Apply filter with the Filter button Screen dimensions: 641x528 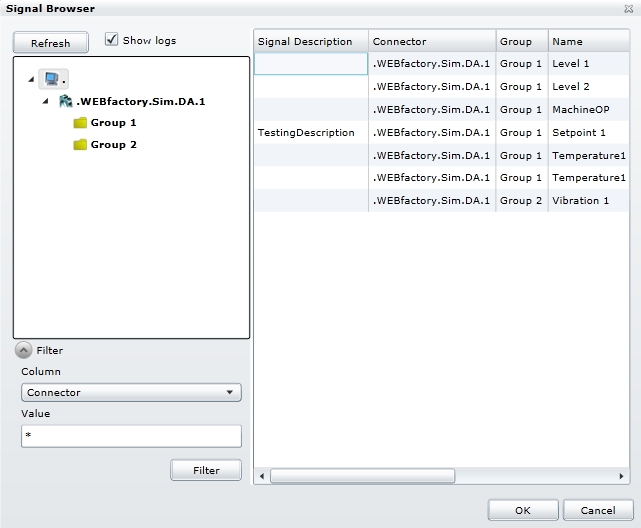point(206,470)
